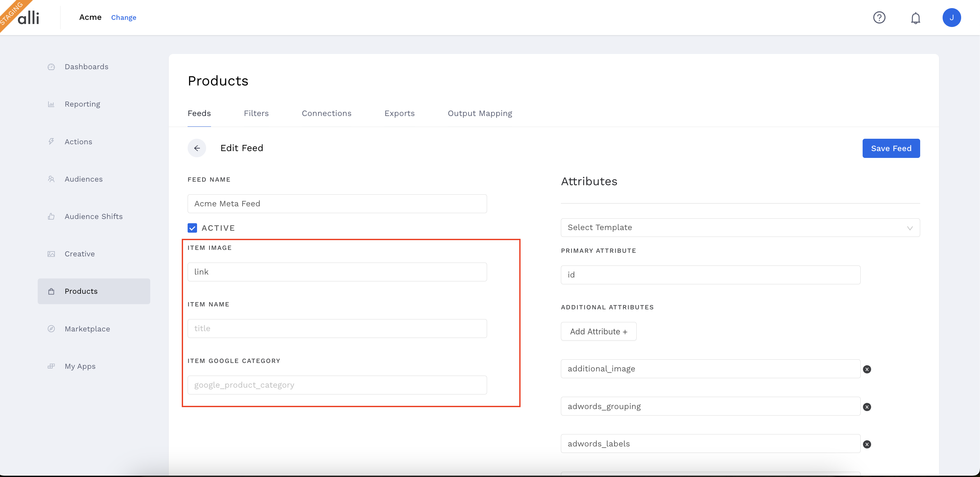Image resolution: width=980 pixels, height=477 pixels.
Task: Open the user avatar J menu
Action: [x=951, y=18]
